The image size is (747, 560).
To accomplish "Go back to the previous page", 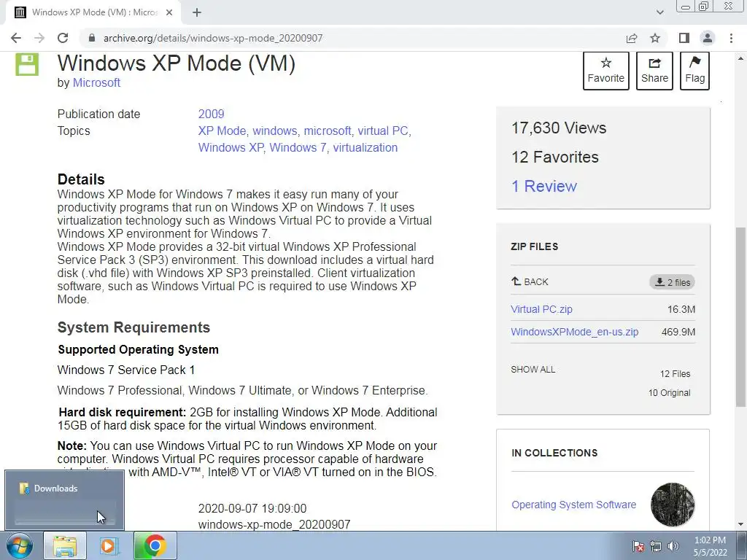I will 16,38.
